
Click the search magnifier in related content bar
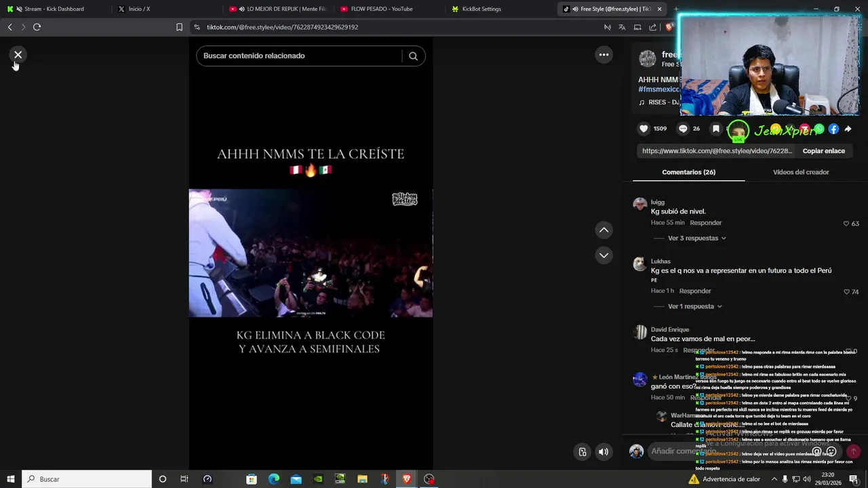413,56
